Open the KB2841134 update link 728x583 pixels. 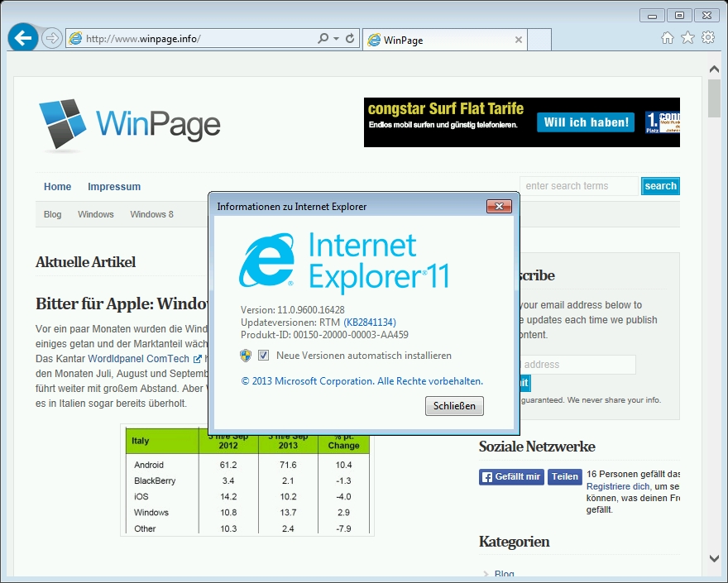[370, 323]
